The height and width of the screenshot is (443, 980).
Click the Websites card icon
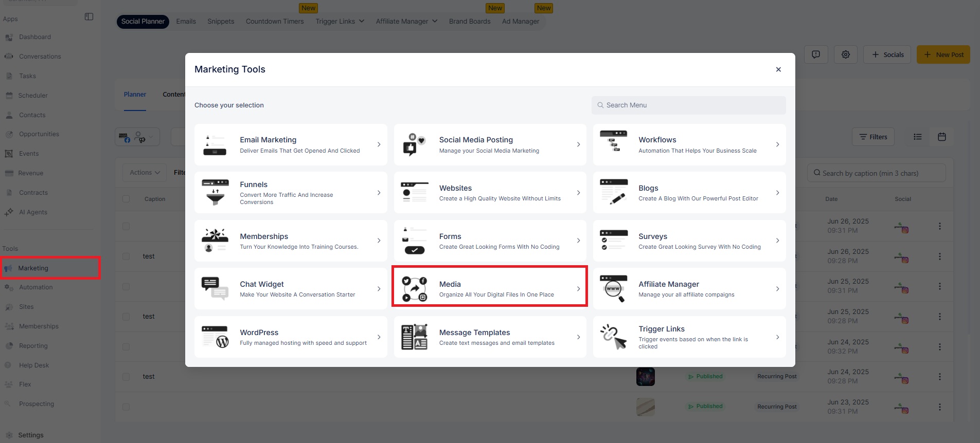click(414, 193)
